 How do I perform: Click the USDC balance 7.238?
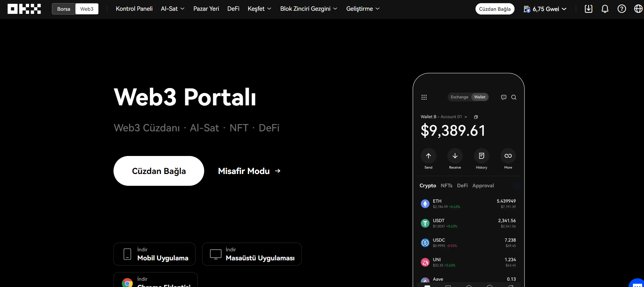pos(510,240)
